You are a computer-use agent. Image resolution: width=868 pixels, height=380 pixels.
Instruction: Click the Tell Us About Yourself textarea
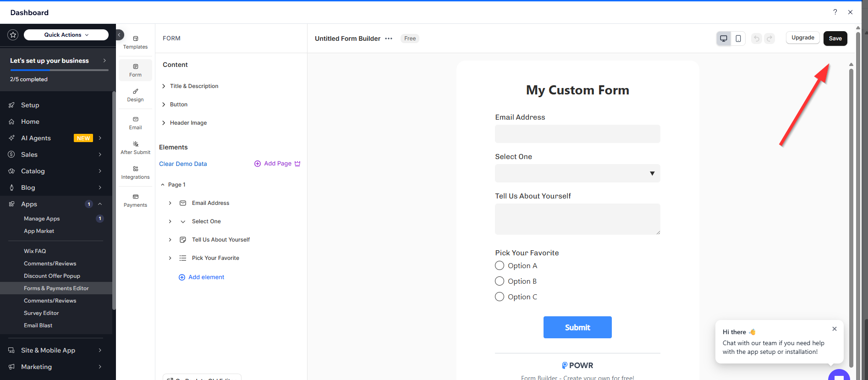pyautogui.click(x=577, y=219)
